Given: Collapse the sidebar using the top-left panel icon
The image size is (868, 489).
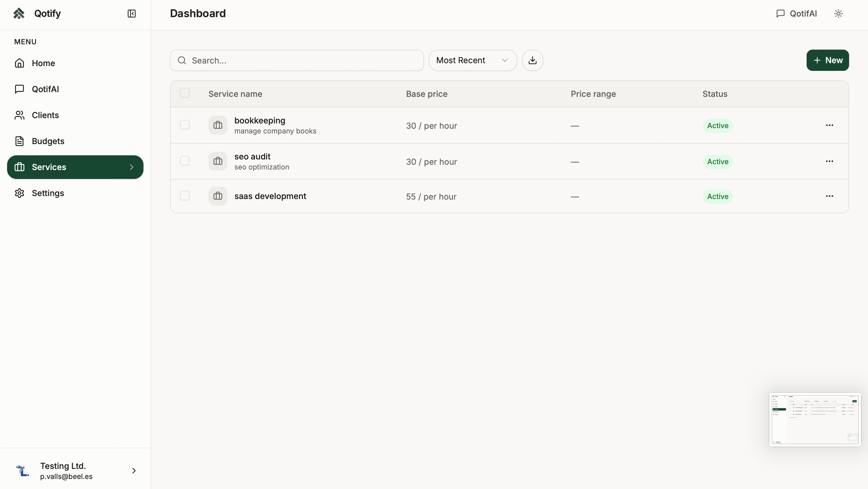Looking at the screenshot, I should pos(131,14).
